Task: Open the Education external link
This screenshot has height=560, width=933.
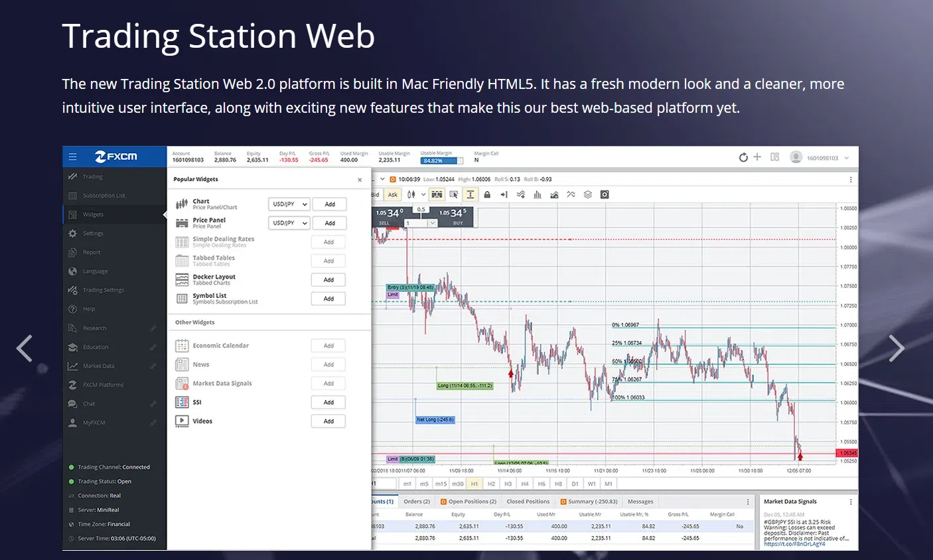Action: click(x=153, y=347)
